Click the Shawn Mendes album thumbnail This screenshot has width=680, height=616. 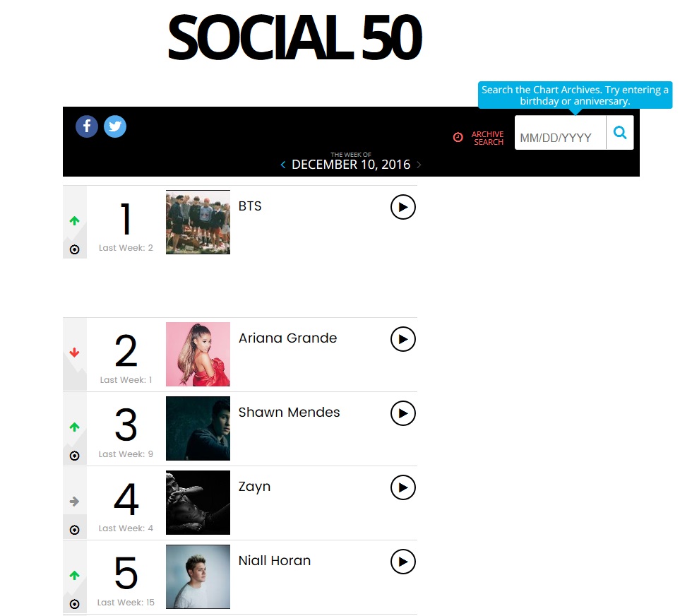[x=198, y=428]
